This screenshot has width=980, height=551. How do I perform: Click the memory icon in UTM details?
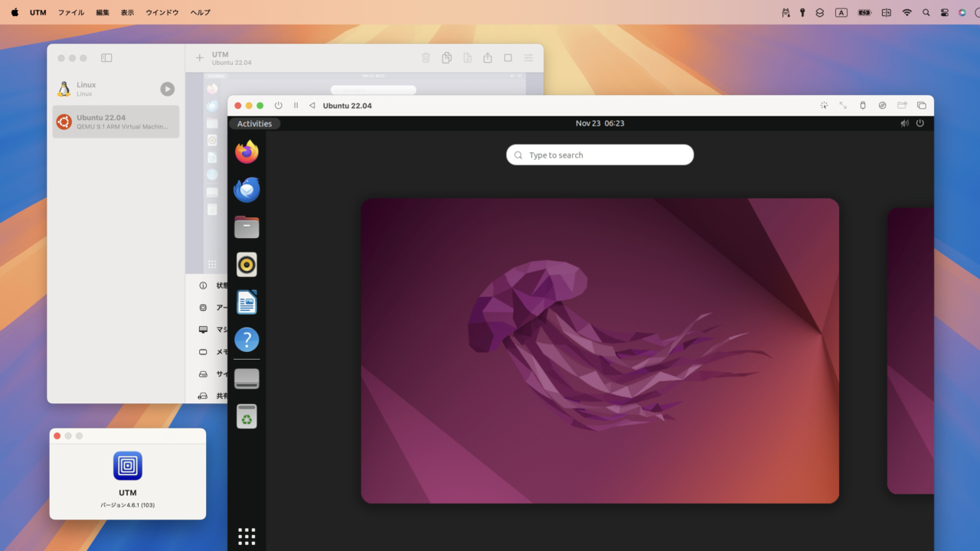click(203, 352)
